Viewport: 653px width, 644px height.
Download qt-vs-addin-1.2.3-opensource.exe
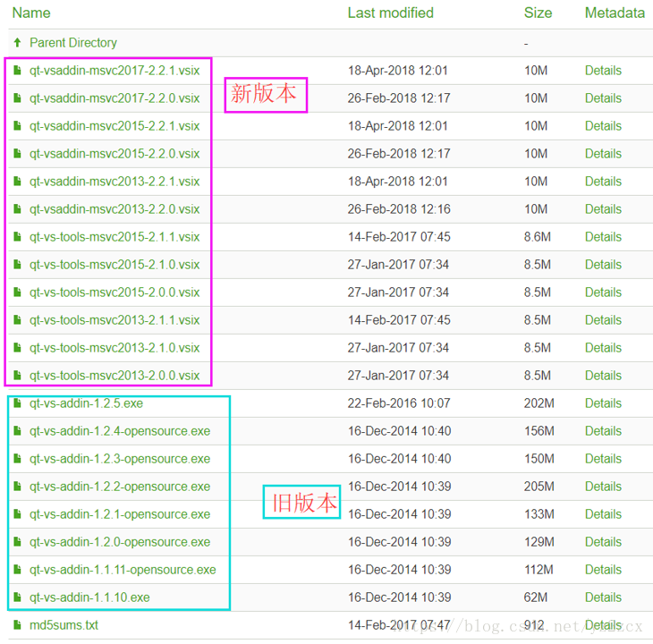click(x=120, y=459)
